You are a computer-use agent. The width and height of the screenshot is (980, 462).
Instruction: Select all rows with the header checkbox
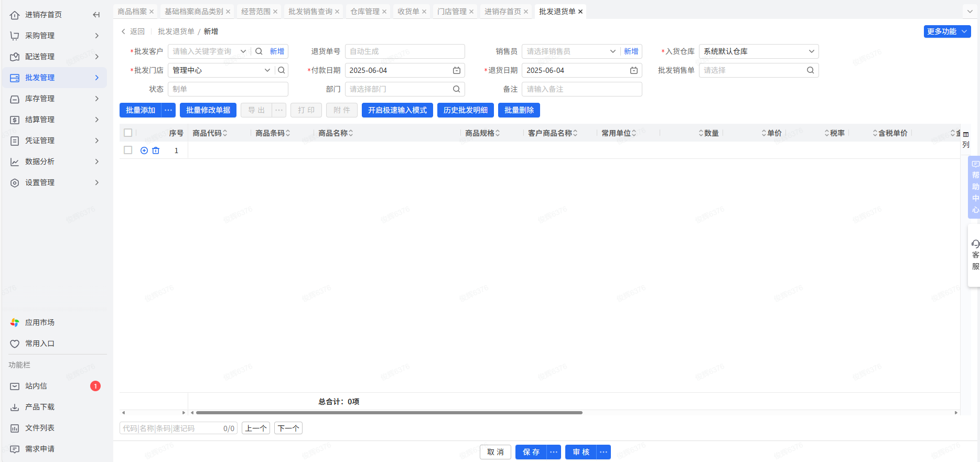[x=128, y=133]
